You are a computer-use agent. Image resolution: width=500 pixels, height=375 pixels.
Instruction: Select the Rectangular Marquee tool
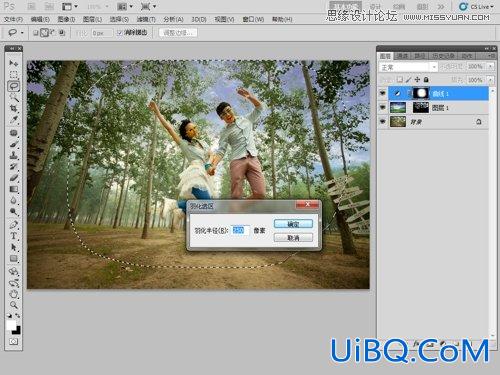(14, 74)
